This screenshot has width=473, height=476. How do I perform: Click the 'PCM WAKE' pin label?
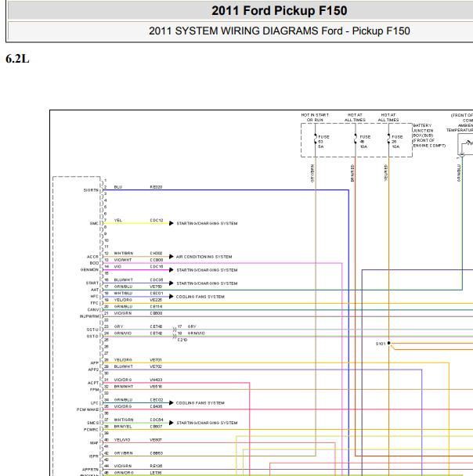pyautogui.click(x=88, y=409)
